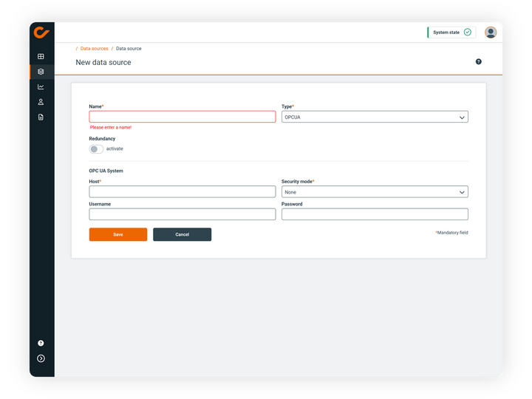The image size is (532, 399).
Task: Click into the Password input field
Action: point(375,214)
